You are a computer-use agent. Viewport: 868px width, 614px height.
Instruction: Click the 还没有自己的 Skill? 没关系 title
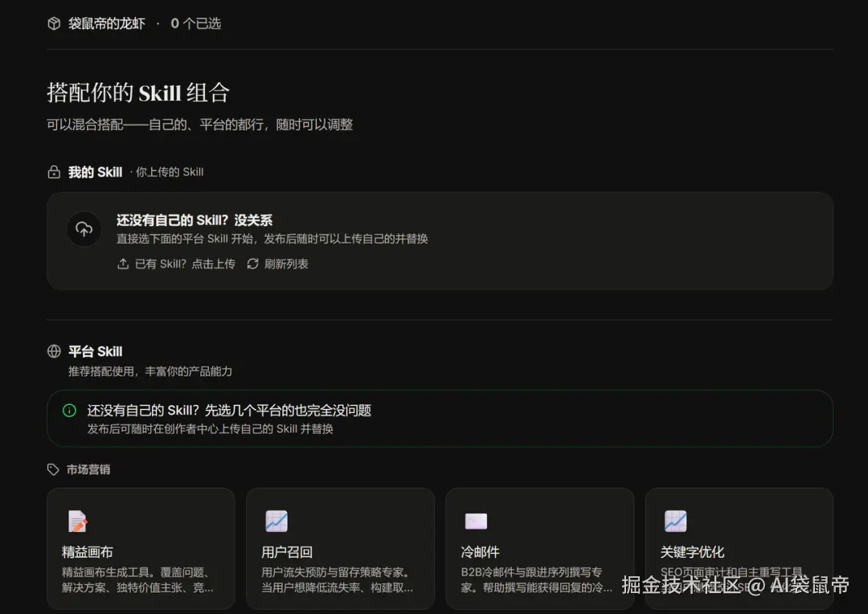[194, 220]
